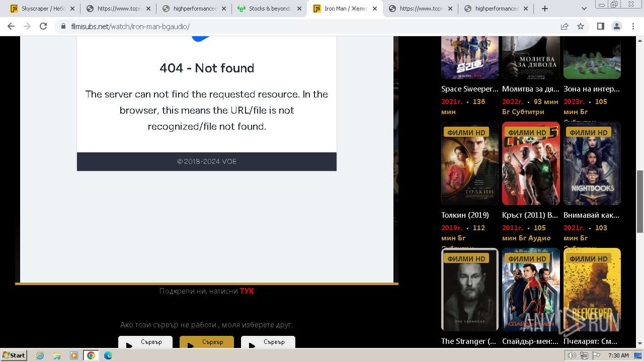
Task: Open The Beekeeper movie poster
Action: pyautogui.click(x=592, y=290)
